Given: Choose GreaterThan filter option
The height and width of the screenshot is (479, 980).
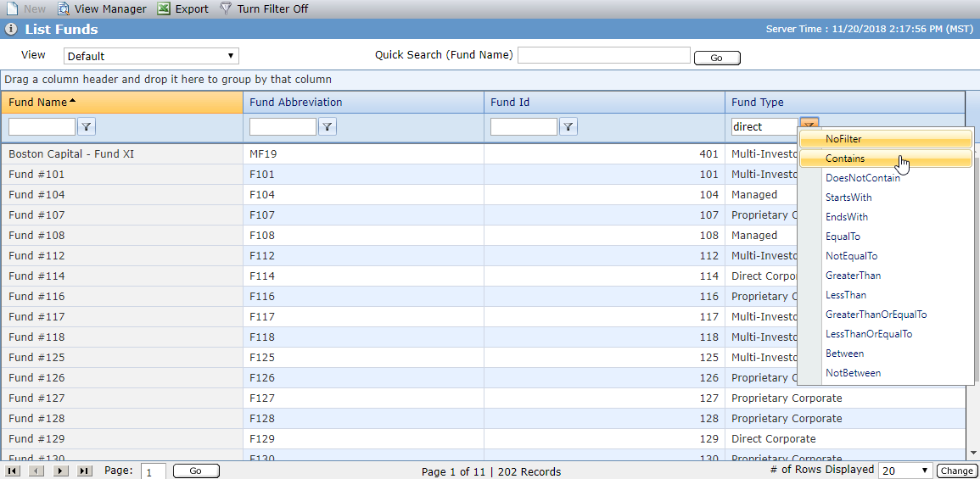Looking at the screenshot, I should [886, 276].
